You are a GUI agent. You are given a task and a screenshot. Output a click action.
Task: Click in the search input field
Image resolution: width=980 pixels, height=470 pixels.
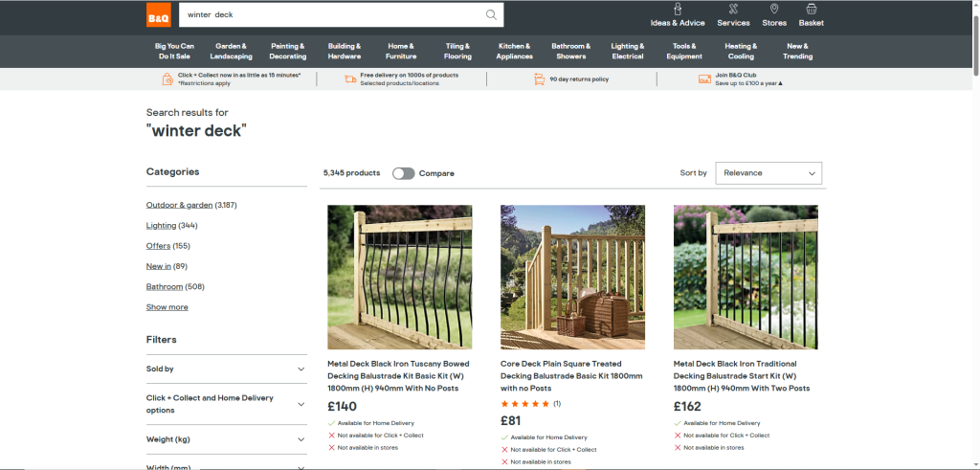(325, 15)
